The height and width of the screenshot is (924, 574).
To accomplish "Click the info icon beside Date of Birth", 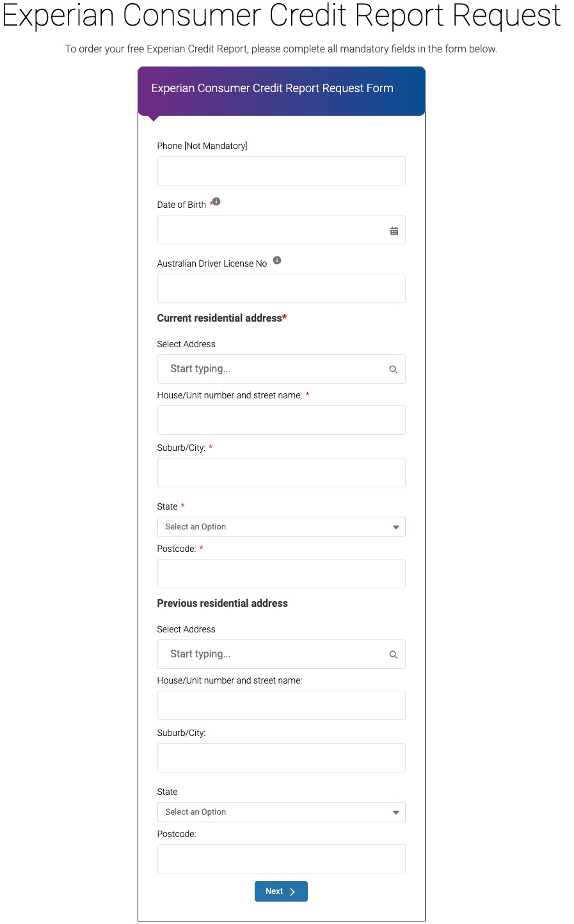I will [216, 201].
